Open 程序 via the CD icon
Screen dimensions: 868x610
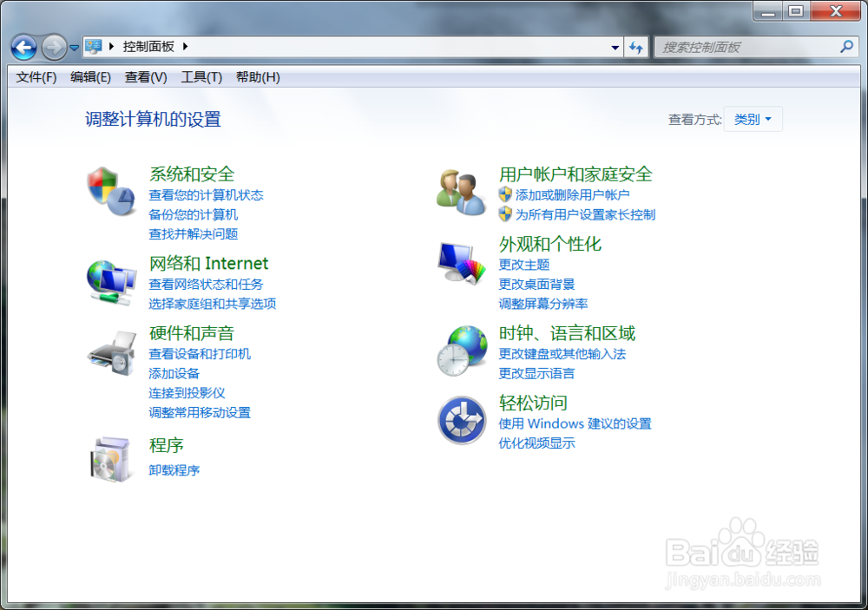pos(110,458)
